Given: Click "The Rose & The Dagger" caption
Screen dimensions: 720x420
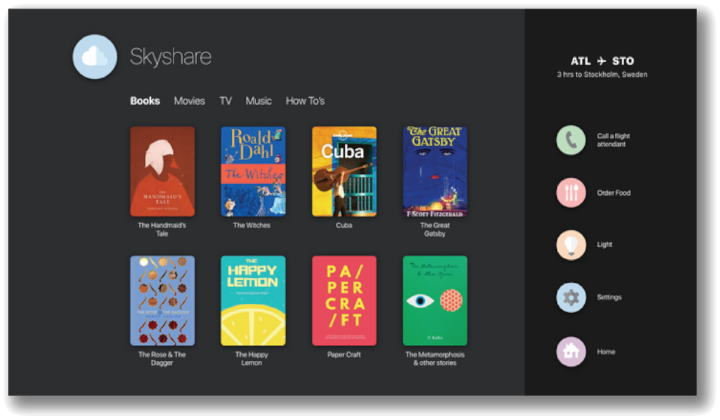Looking at the screenshot, I should click(x=162, y=358).
